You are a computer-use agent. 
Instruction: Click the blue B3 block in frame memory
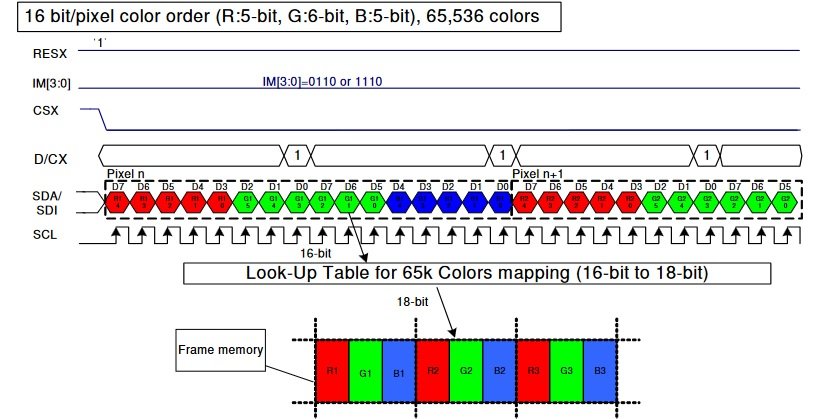(x=600, y=371)
